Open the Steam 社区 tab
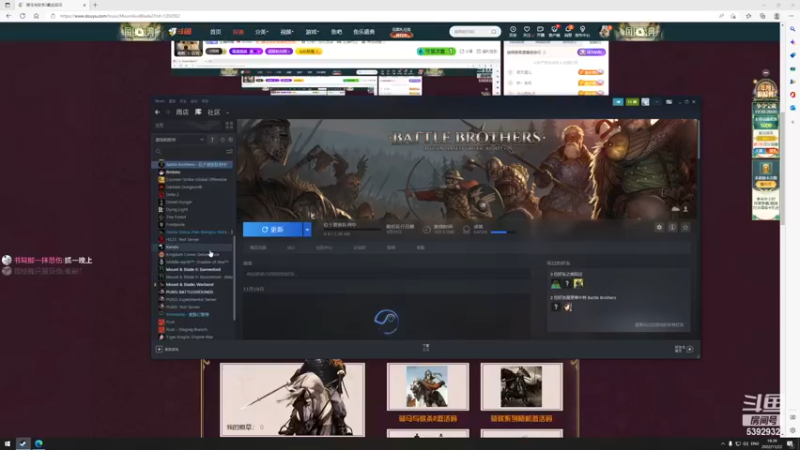Screen dimensions: 800x450 pyautogui.click(x=214, y=112)
